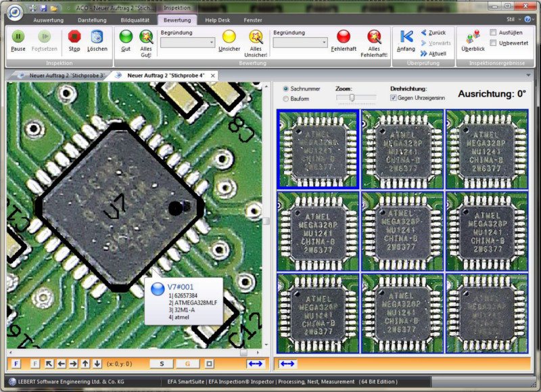Apply Alles Fehlerhaft! rating to all
The height and width of the screenshot is (392, 541).
(x=374, y=36)
